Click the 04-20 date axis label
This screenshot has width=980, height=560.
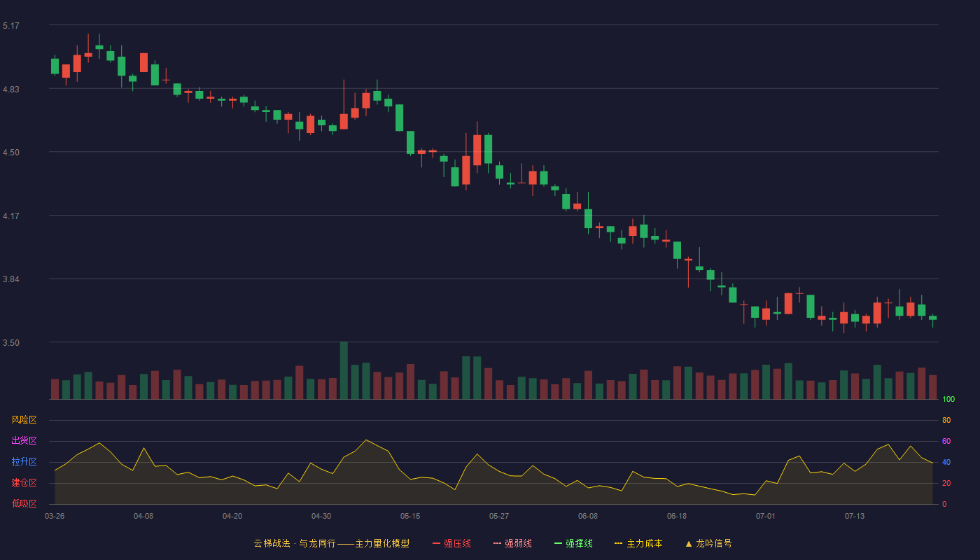[x=232, y=516]
